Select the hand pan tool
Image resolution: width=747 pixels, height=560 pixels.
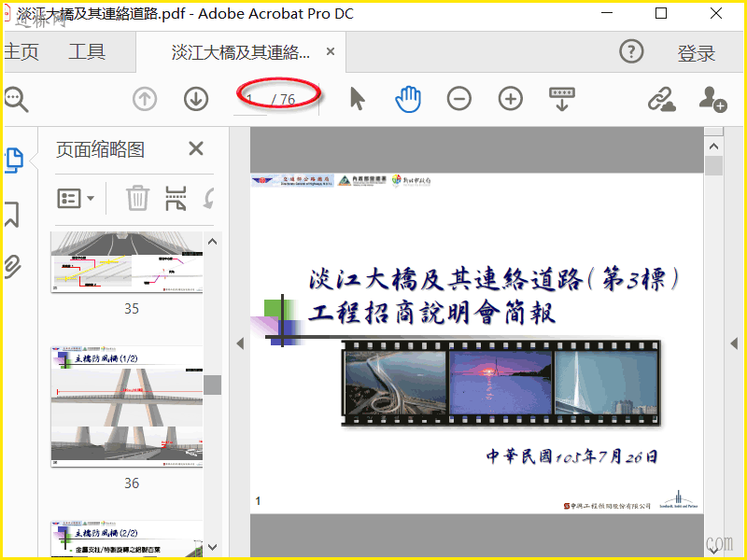tap(408, 99)
